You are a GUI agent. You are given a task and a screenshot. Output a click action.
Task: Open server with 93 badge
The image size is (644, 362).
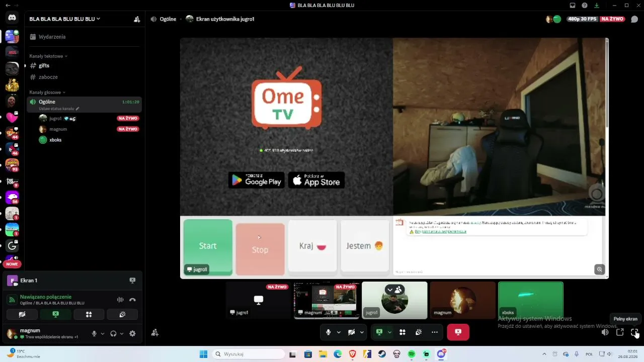(12, 165)
